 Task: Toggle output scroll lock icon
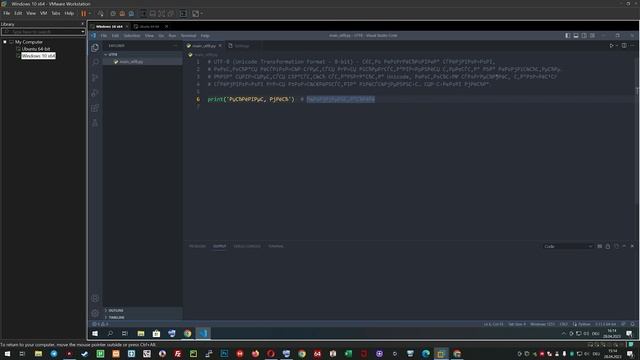pos(608,247)
